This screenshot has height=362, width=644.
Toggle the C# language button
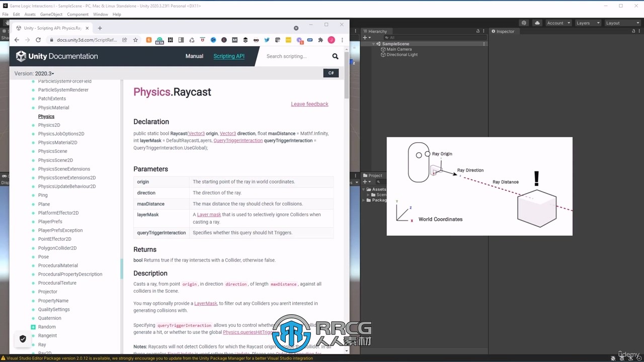point(331,73)
